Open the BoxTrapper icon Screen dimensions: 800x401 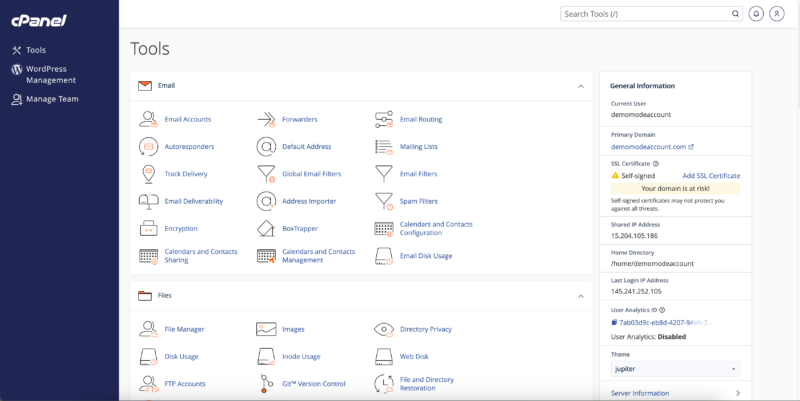pos(266,229)
